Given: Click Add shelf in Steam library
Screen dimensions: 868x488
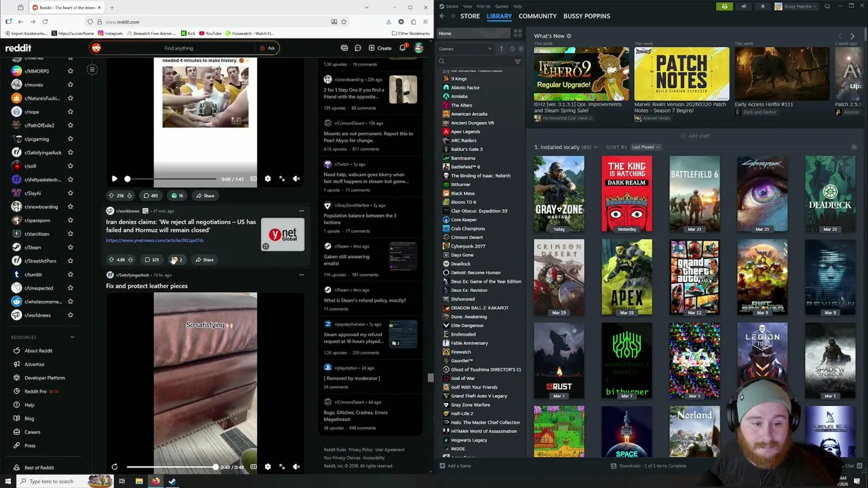Looking at the screenshot, I should [x=695, y=136].
